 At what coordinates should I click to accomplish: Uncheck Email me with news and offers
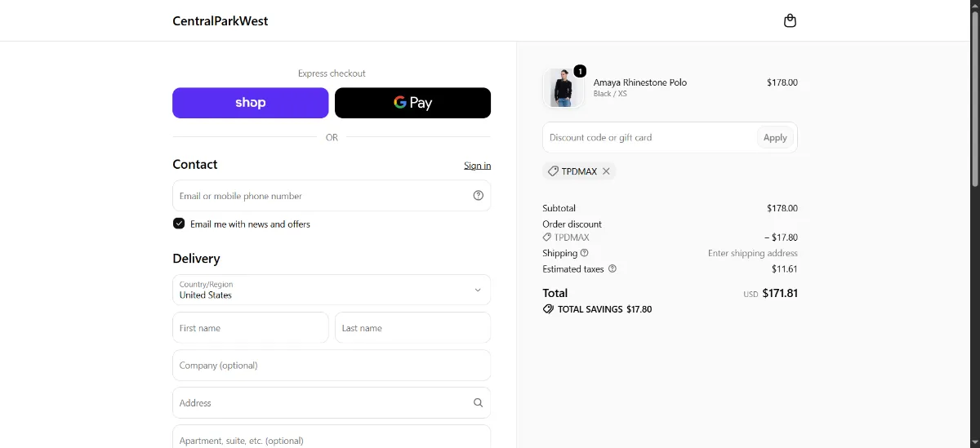click(x=179, y=224)
